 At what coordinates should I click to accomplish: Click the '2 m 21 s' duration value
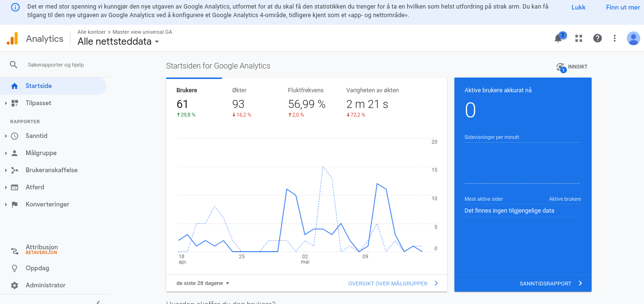click(x=367, y=104)
